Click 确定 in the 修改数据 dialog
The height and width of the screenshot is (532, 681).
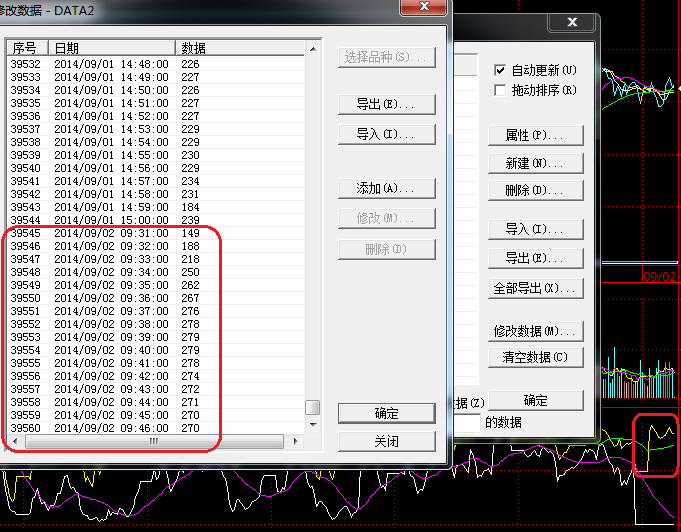tap(387, 413)
